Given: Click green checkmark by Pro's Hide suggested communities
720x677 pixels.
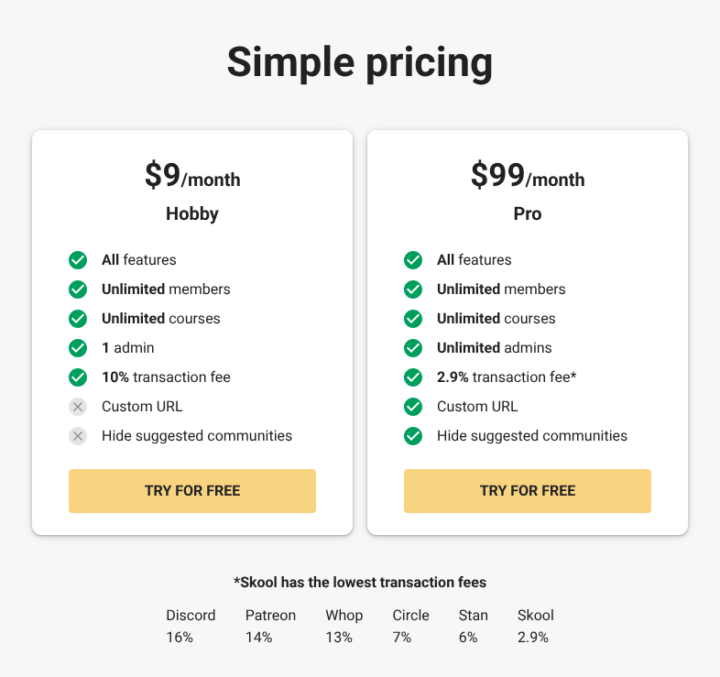Looking at the screenshot, I should [x=413, y=436].
